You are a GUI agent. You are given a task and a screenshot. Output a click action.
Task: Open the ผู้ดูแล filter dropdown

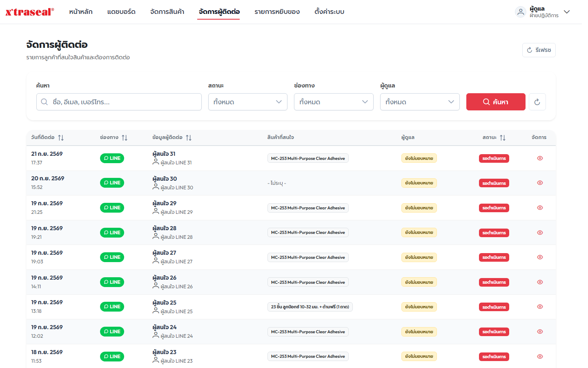(x=420, y=102)
